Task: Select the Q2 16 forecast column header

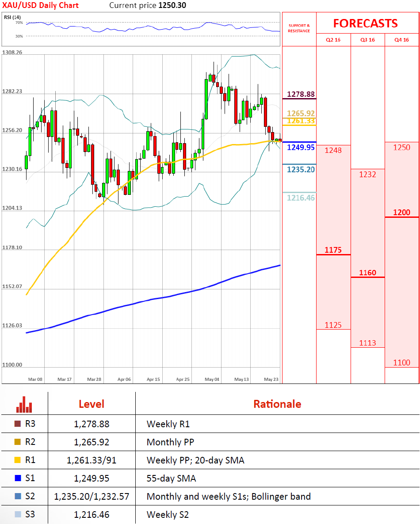Action: click(x=333, y=40)
